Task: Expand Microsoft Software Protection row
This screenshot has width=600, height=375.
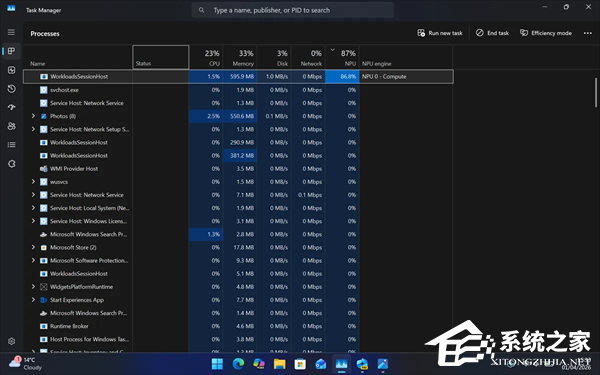Action: pos(33,260)
